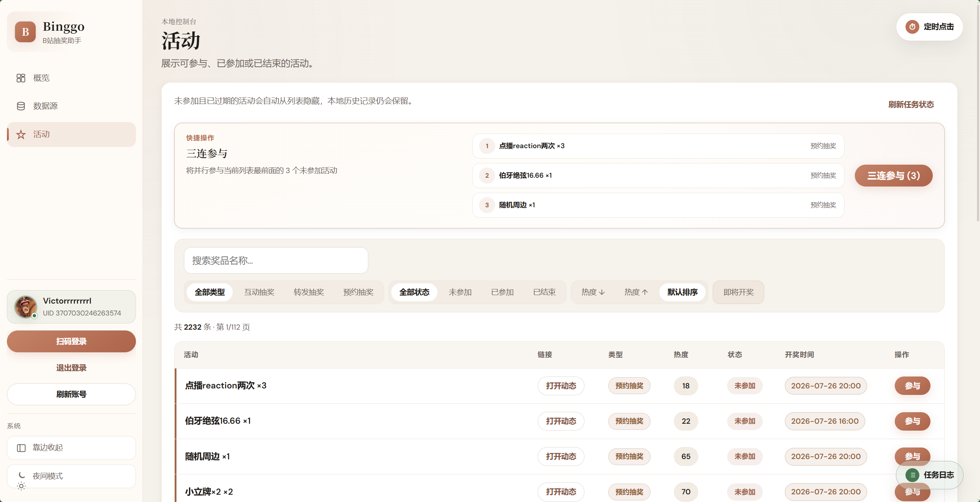Click 刷新任务状态 link
The width and height of the screenshot is (980, 502).
pos(911,104)
